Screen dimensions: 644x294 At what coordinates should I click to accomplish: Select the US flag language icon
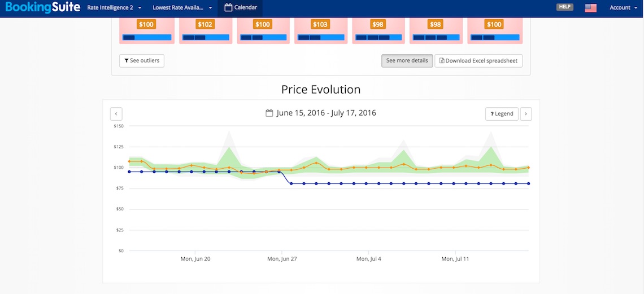(x=590, y=8)
